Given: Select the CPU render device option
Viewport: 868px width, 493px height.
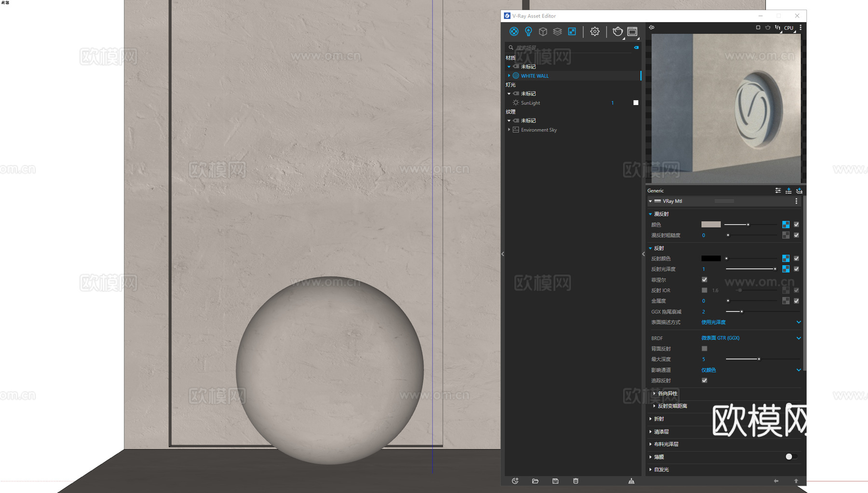Looking at the screenshot, I should 789,28.
